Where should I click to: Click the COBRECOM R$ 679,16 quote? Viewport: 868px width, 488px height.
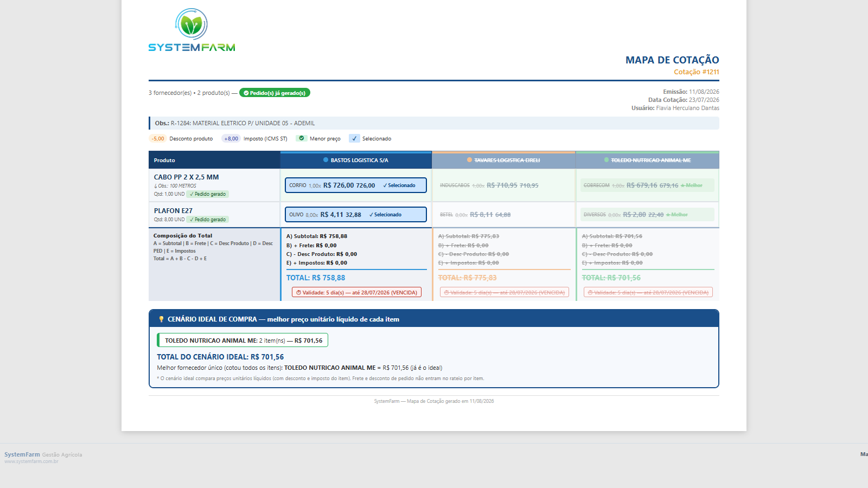pyautogui.click(x=647, y=185)
